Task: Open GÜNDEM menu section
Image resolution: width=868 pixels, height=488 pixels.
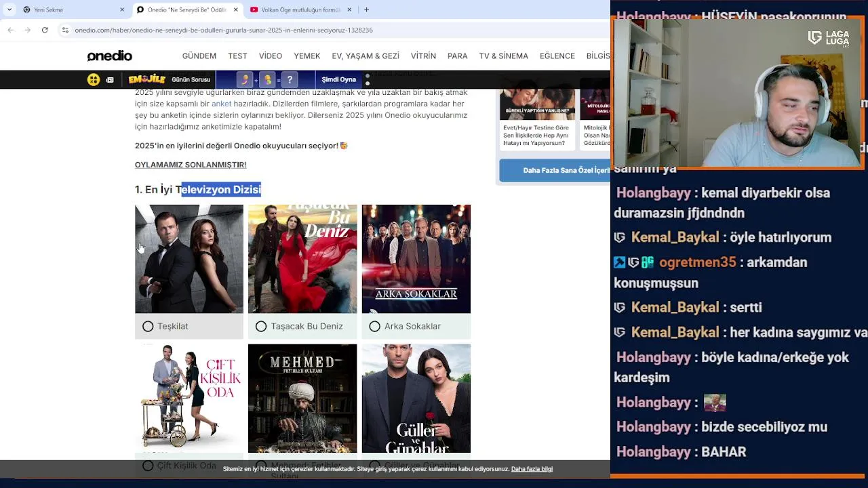Action: tap(199, 56)
